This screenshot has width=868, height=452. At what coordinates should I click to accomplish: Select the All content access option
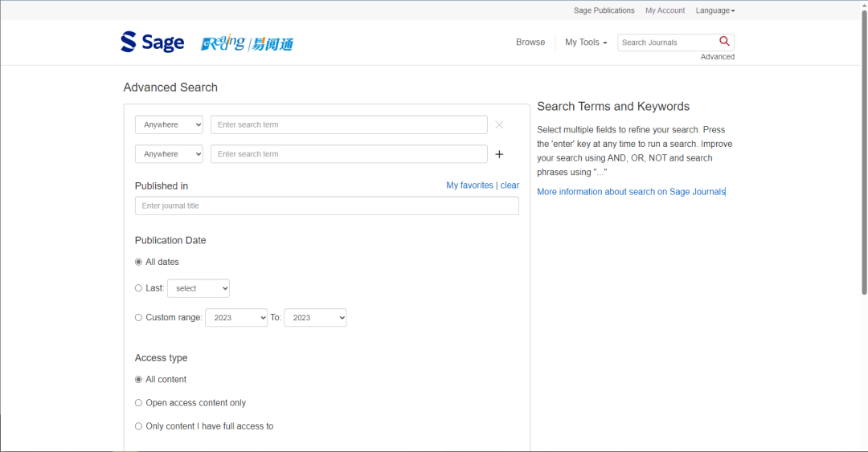[138, 380]
